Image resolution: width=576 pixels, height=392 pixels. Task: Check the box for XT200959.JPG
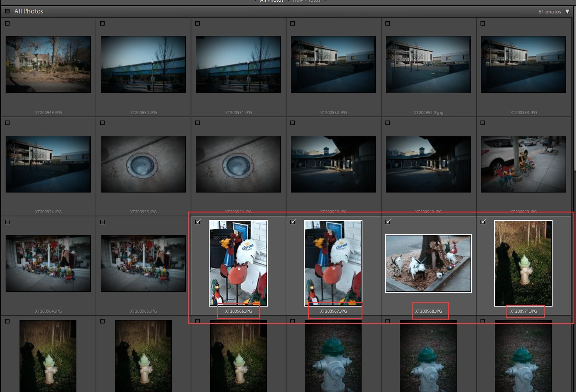pyautogui.click(x=293, y=123)
